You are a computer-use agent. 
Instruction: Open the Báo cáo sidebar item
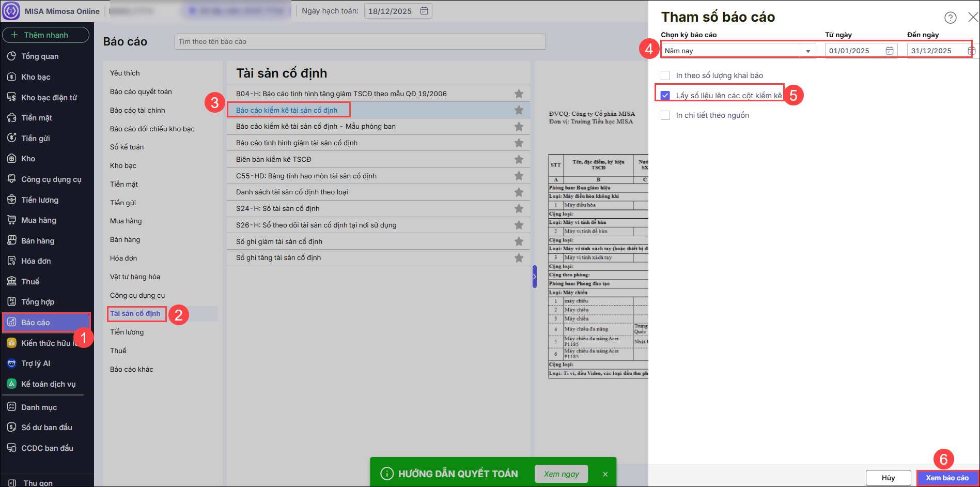pos(46,322)
